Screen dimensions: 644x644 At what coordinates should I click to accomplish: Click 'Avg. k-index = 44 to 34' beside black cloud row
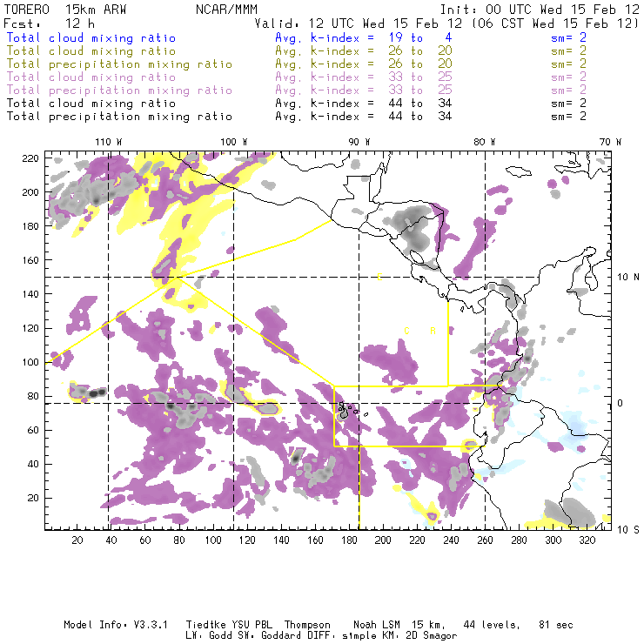[x=364, y=104]
